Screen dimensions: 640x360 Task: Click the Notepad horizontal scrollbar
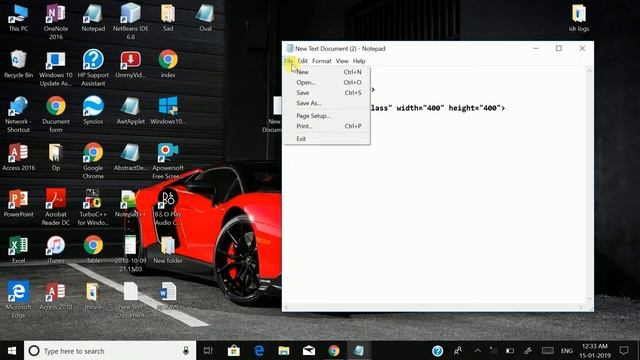click(x=433, y=307)
